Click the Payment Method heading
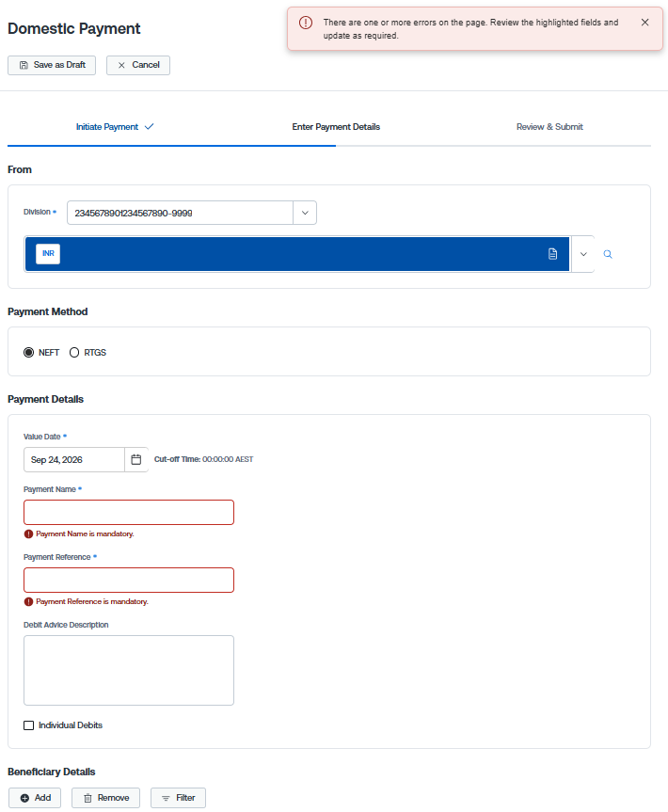This screenshot has width=668, height=812. pos(48,311)
